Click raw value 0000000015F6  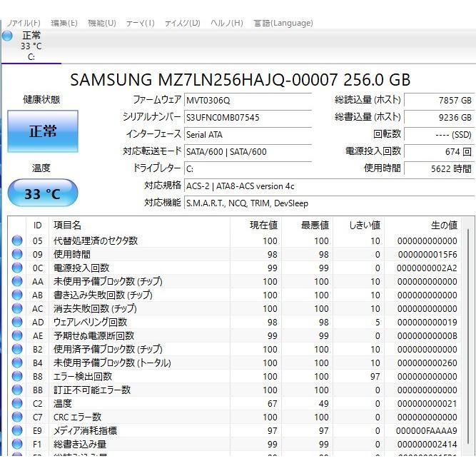coord(427,254)
